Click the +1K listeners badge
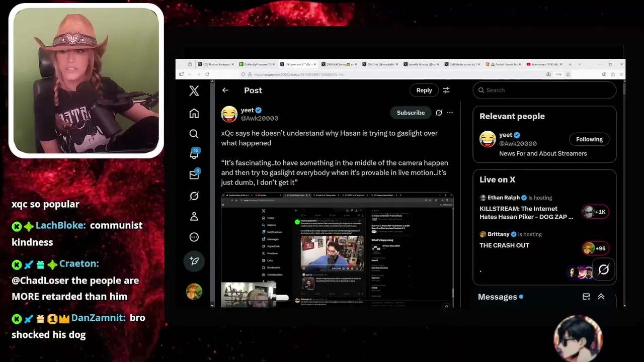This screenshot has height=362, width=644. click(x=595, y=212)
